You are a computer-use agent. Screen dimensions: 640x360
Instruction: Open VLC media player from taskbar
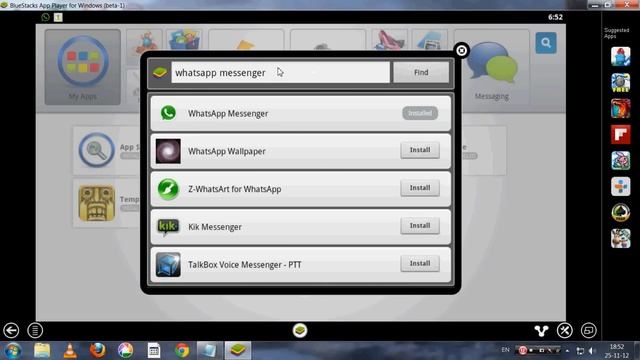(x=70, y=351)
